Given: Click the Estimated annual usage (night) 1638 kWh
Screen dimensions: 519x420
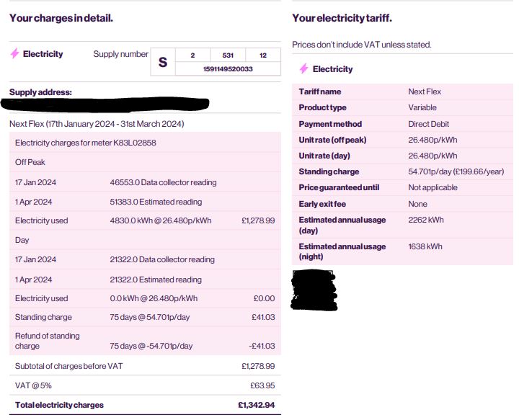Looking at the screenshot, I should [x=425, y=246].
